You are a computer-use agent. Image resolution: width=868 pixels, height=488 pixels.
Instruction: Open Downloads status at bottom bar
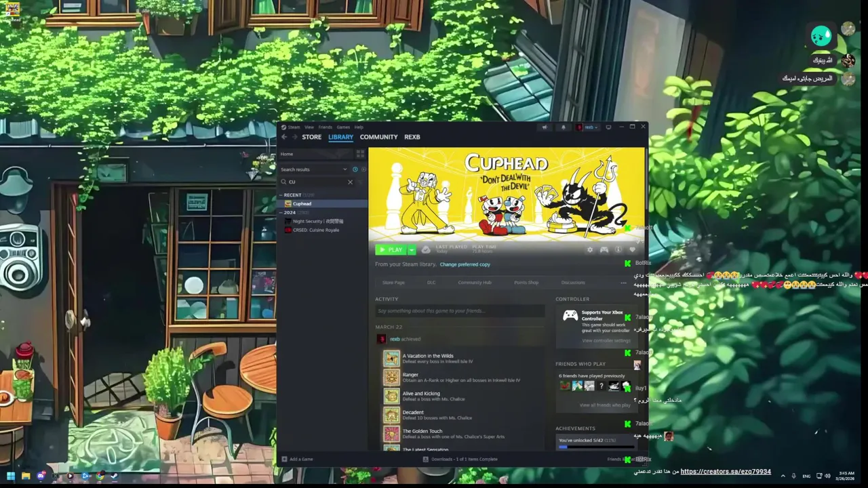460,459
